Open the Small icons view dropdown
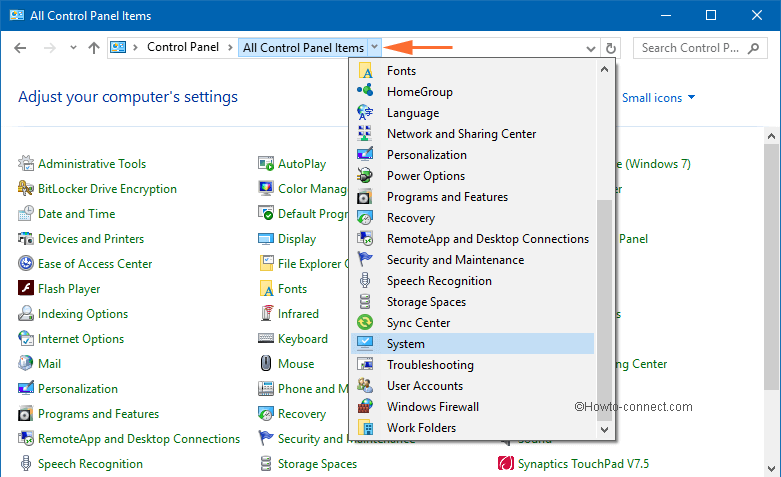This screenshot has width=781, height=477. [x=658, y=98]
